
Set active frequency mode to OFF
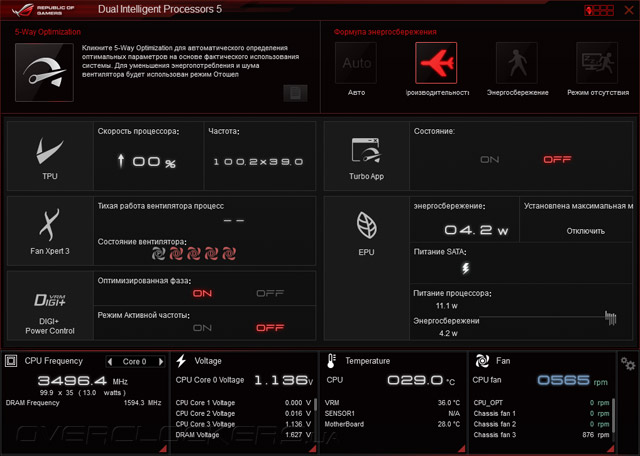pos(270,328)
